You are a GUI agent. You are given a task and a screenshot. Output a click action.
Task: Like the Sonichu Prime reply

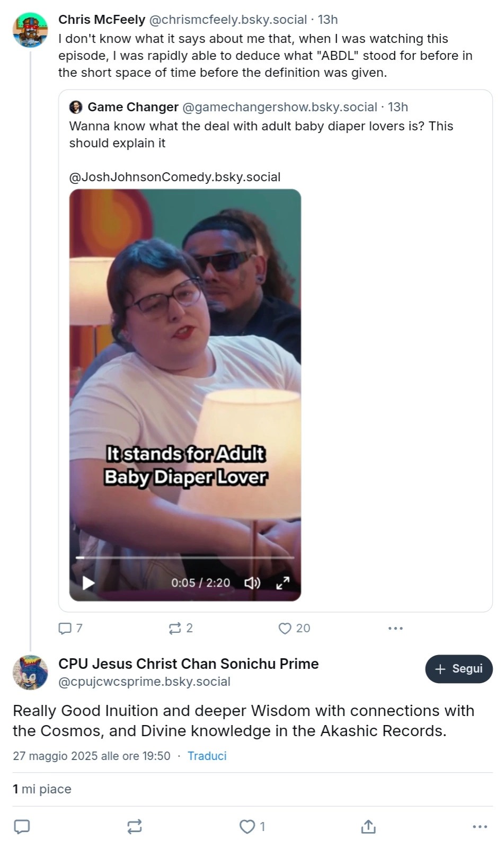click(x=252, y=827)
